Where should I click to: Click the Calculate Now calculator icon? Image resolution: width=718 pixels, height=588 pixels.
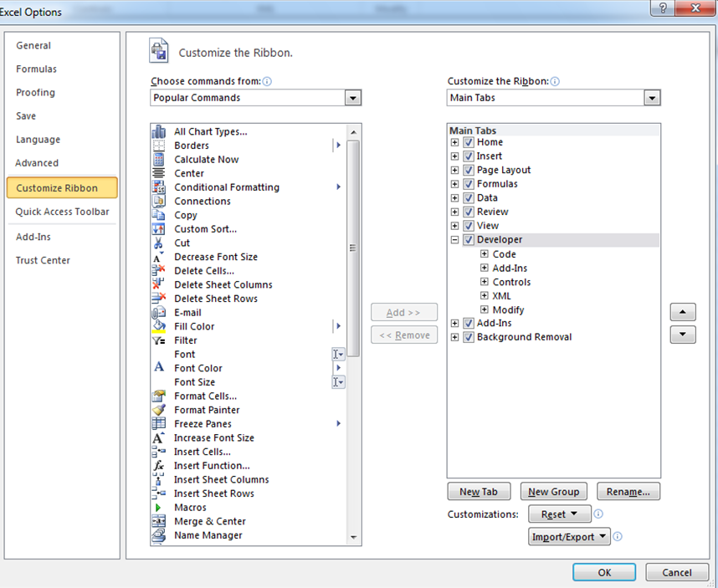point(158,159)
